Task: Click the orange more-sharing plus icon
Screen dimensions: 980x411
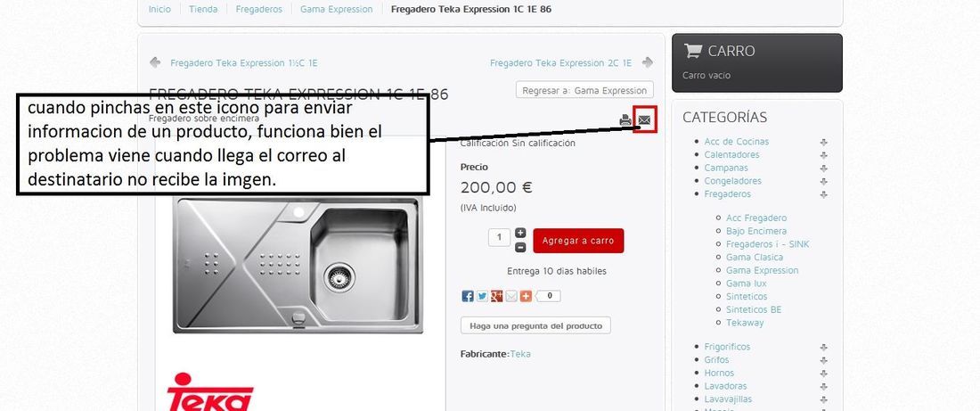Action: (x=526, y=297)
